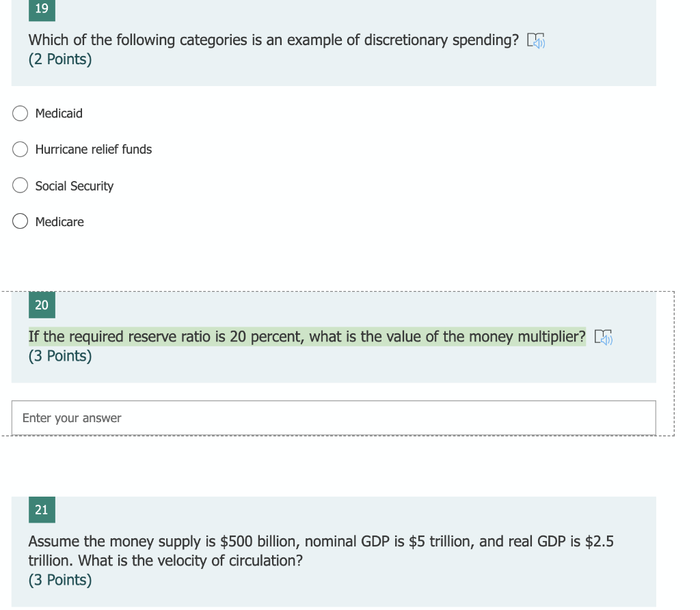The width and height of the screenshot is (700, 610).
Task: Select the Social Security option
Action: [x=20, y=185]
